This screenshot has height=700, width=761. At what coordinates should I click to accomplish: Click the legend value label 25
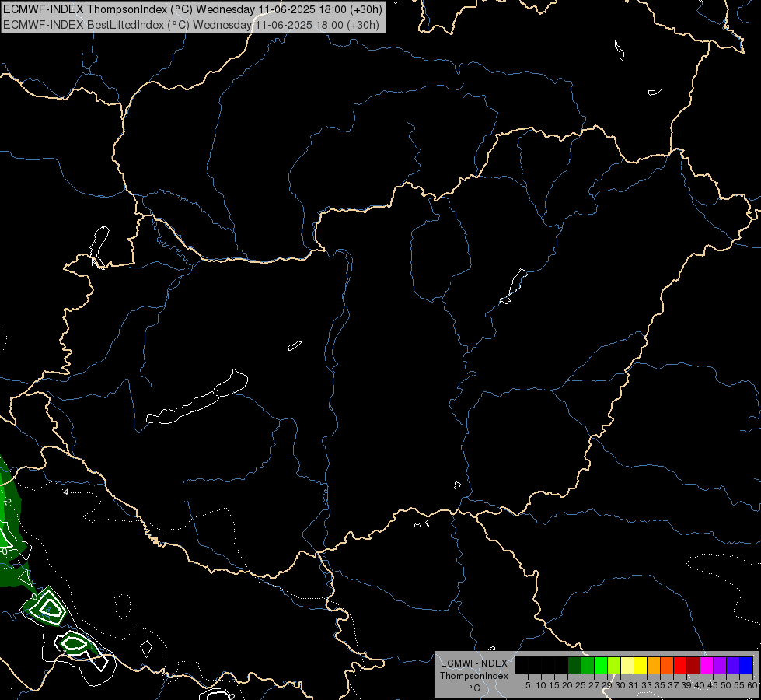[581, 685]
